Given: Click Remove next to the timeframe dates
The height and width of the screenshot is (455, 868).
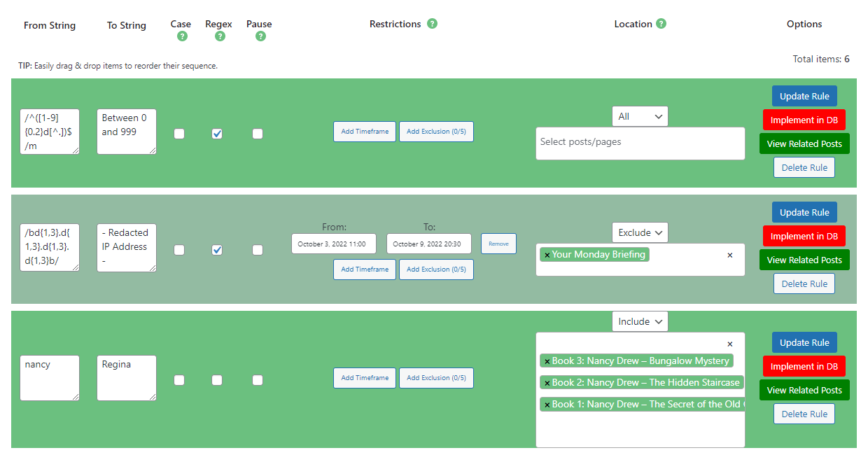Looking at the screenshot, I should pos(498,244).
